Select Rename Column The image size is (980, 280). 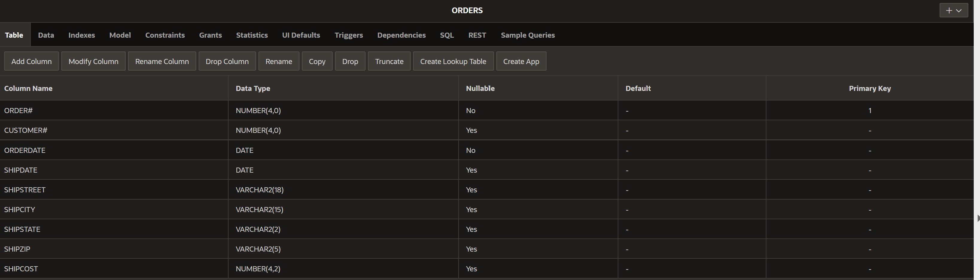tap(162, 61)
